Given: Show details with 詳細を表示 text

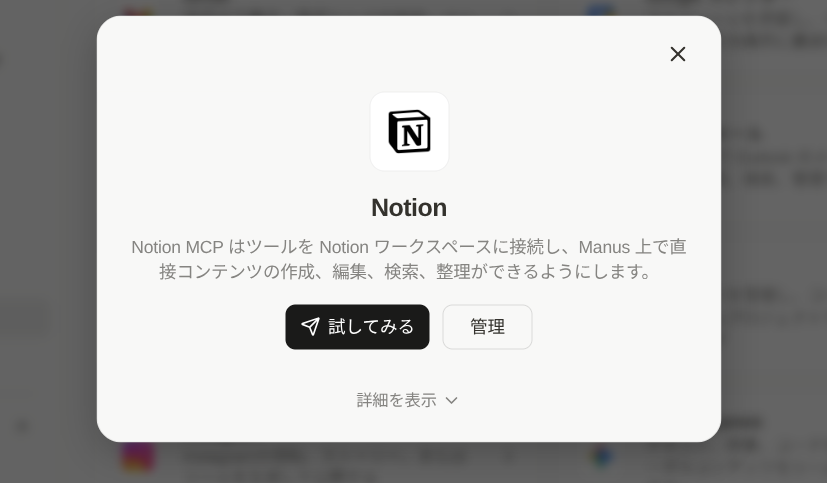Looking at the screenshot, I should pos(397,400).
